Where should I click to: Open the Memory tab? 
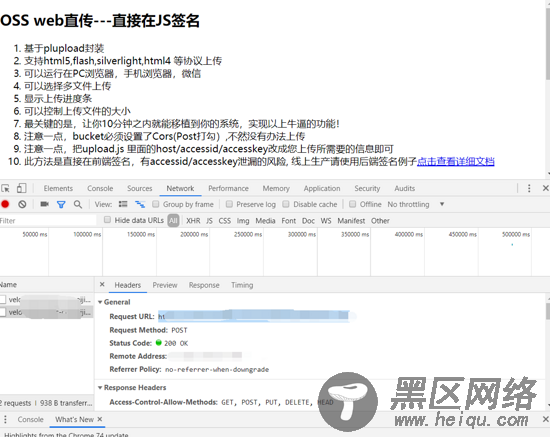click(276, 188)
